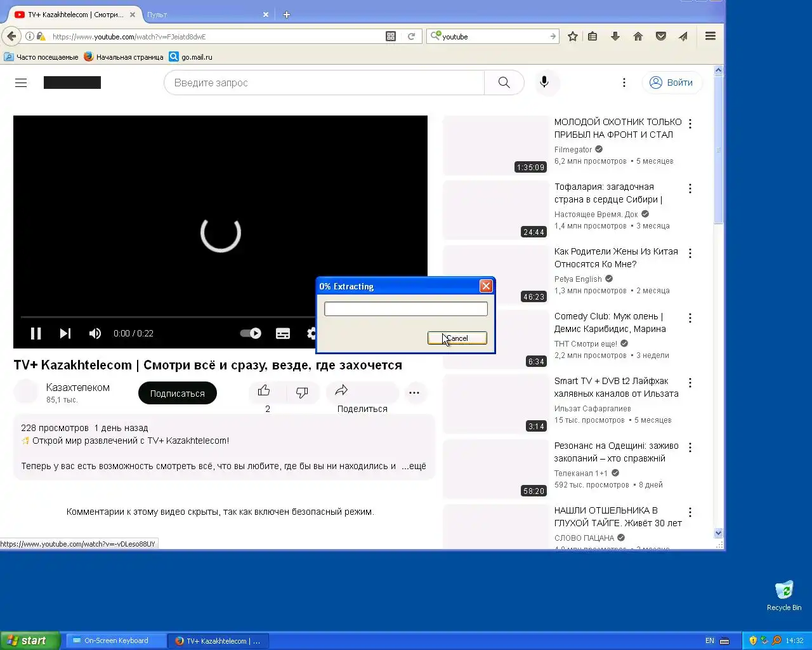Skip to the next video
Image resolution: width=812 pixels, height=650 pixels.
tap(65, 333)
